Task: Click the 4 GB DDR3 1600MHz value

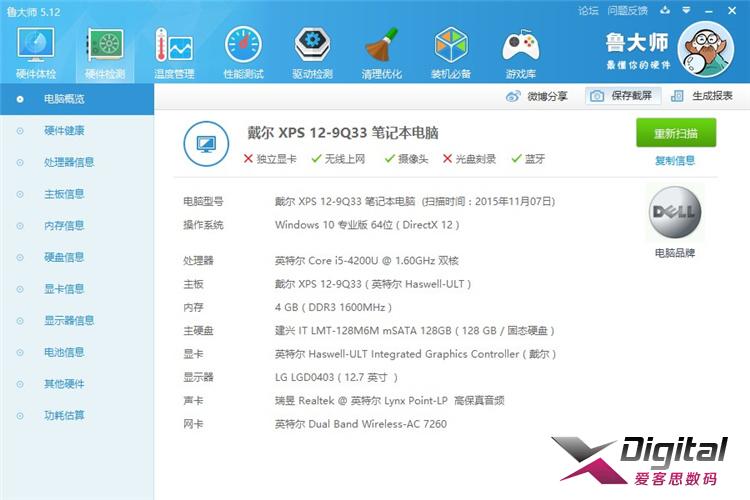Action: (333, 307)
